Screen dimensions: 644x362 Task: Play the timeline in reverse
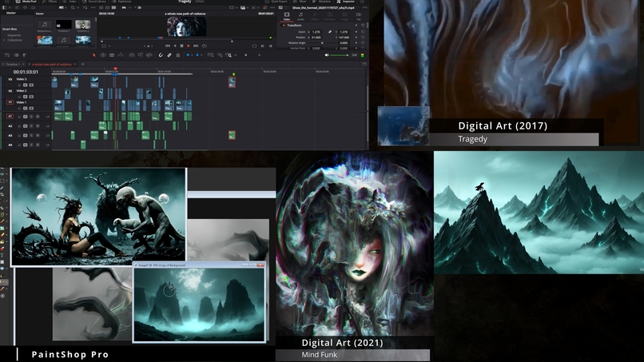click(175, 46)
